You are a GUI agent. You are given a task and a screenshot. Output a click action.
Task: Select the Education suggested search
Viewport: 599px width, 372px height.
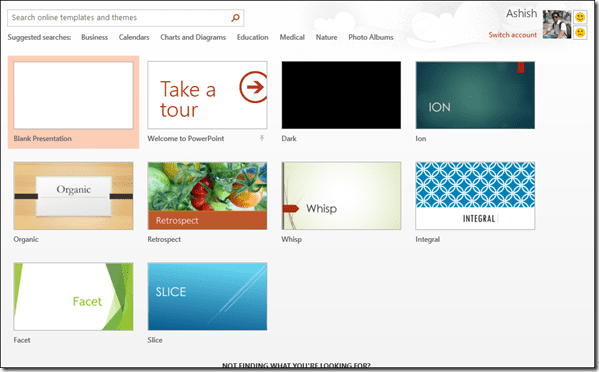pyautogui.click(x=253, y=37)
